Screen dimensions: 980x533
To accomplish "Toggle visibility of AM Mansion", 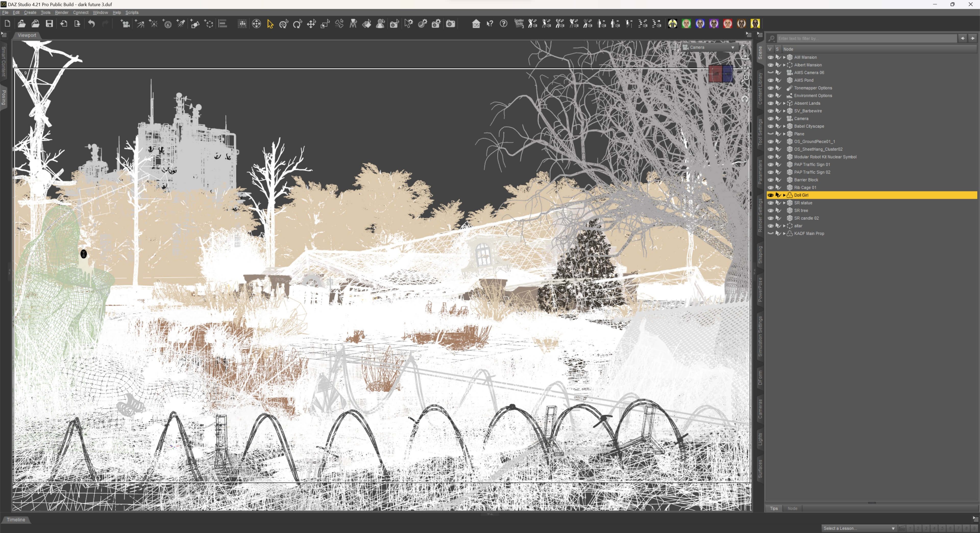I will tap(770, 57).
